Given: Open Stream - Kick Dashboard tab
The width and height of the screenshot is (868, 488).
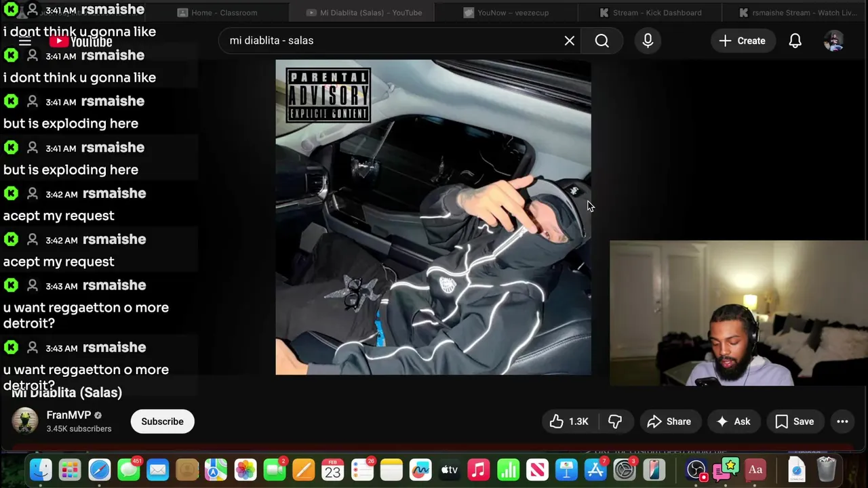Looking at the screenshot, I should [651, 12].
